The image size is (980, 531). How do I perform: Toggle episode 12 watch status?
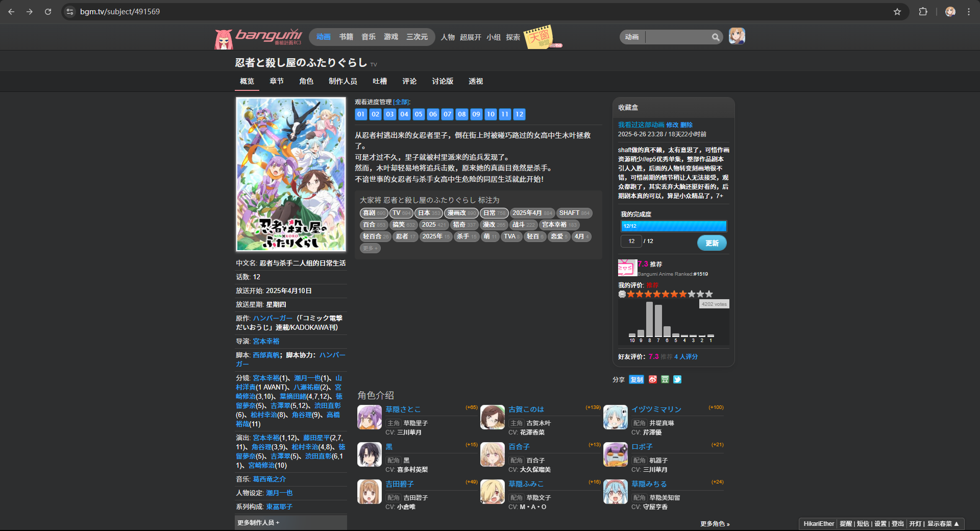click(x=519, y=114)
